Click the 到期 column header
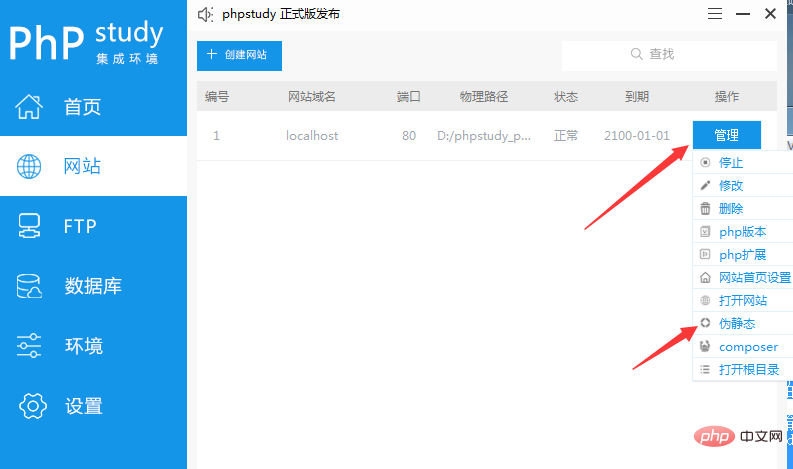The width and height of the screenshot is (793, 469). 637,97
